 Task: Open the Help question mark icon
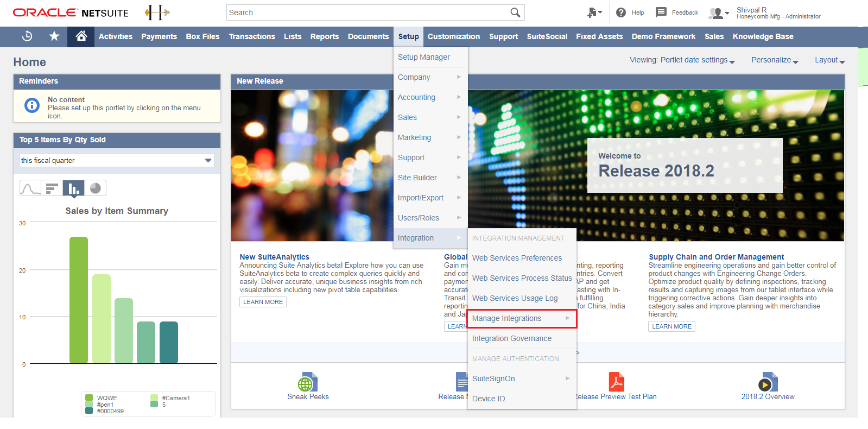point(621,12)
